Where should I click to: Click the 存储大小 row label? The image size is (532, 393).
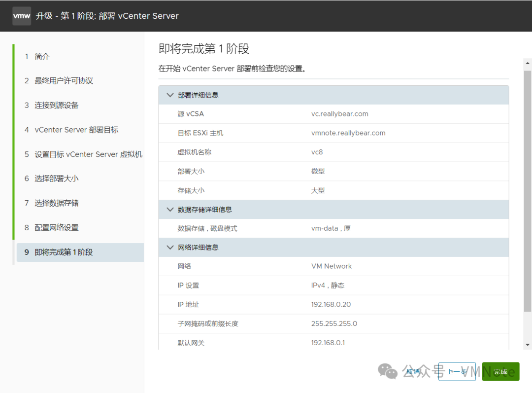pyautogui.click(x=191, y=190)
